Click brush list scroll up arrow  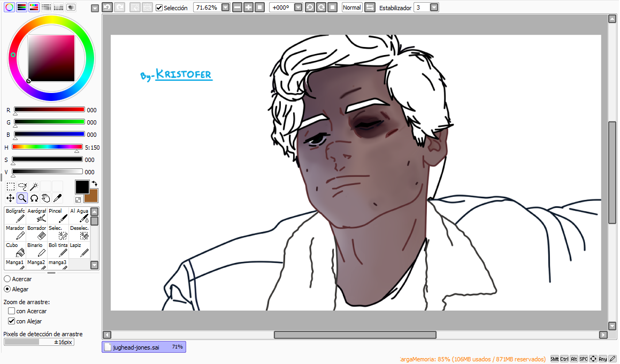pos(95,212)
